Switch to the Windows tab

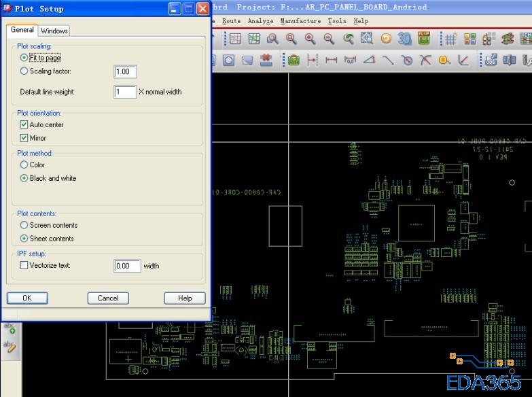tap(54, 31)
